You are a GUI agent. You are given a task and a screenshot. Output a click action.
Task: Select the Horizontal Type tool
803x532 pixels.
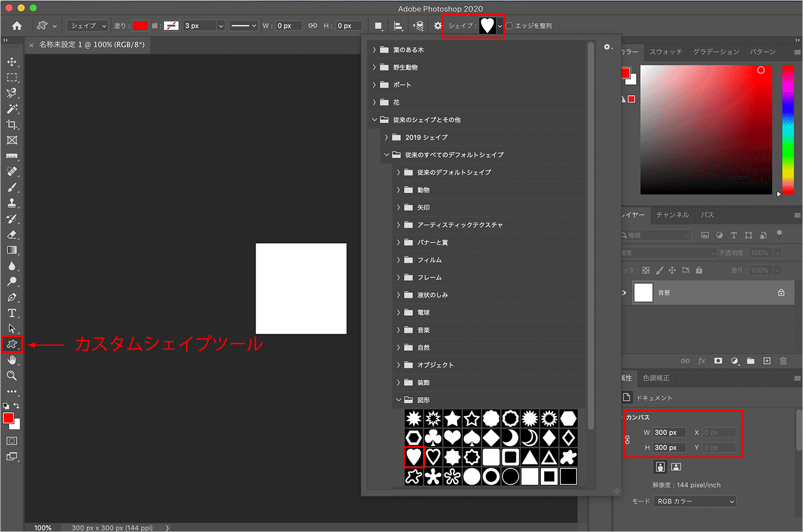coord(11,313)
